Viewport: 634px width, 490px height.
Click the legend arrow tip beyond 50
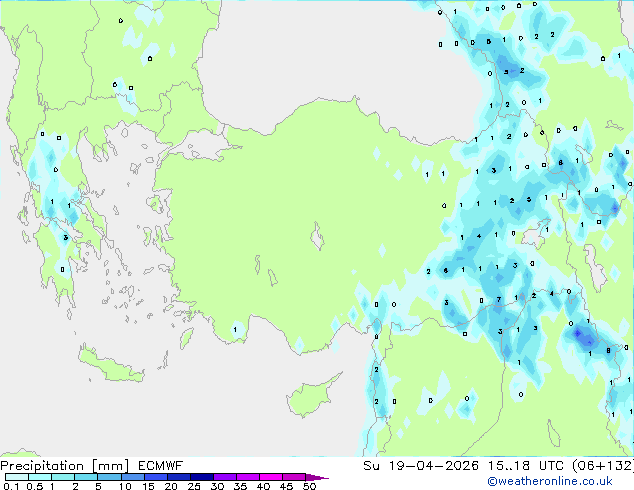[319, 477]
